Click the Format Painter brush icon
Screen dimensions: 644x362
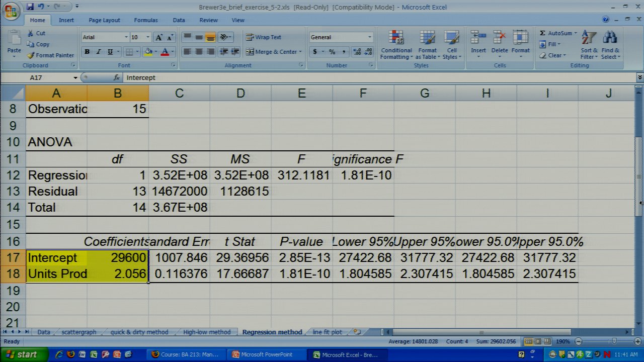pyautogui.click(x=31, y=55)
